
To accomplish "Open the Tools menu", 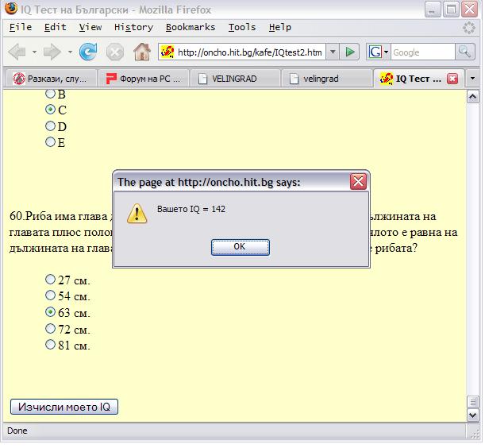I will click(x=242, y=27).
